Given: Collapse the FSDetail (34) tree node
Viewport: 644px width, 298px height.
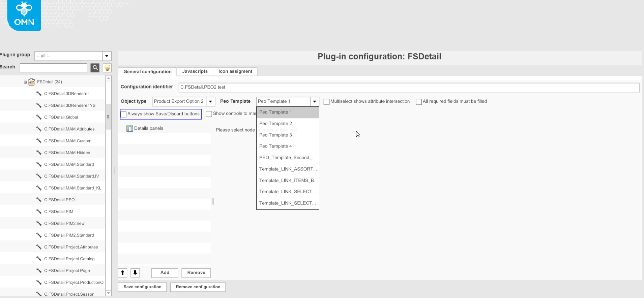Looking at the screenshot, I should click(25, 82).
